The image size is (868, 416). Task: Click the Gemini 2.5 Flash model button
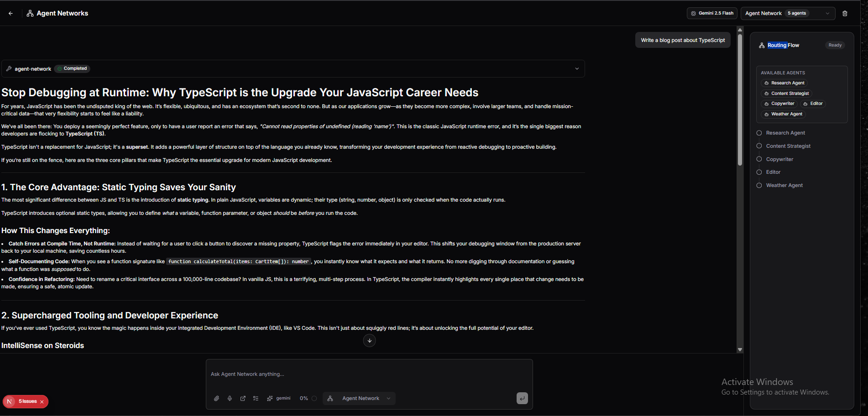point(711,13)
